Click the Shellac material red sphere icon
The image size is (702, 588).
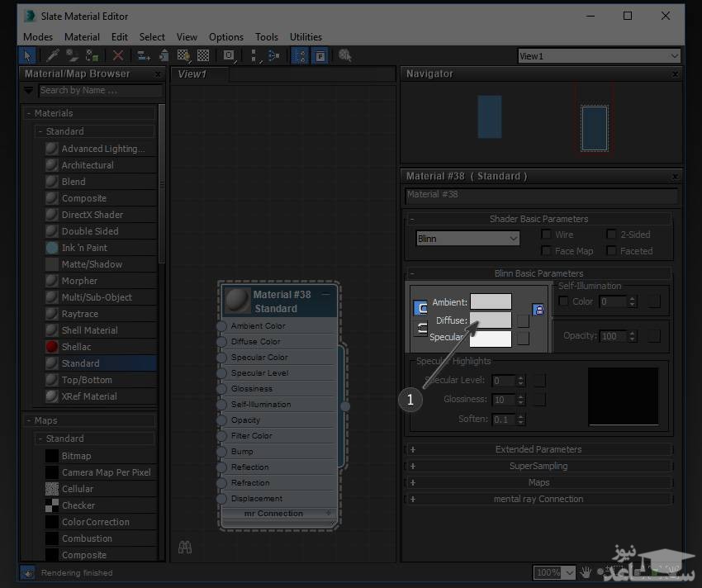pos(52,347)
